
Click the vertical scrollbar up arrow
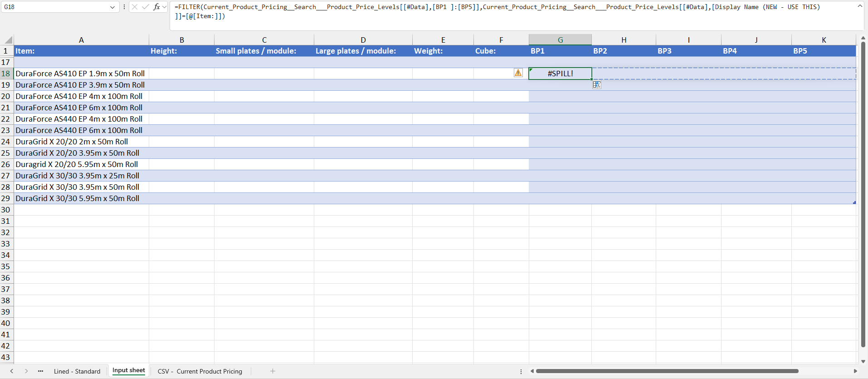(x=863, y=39)
